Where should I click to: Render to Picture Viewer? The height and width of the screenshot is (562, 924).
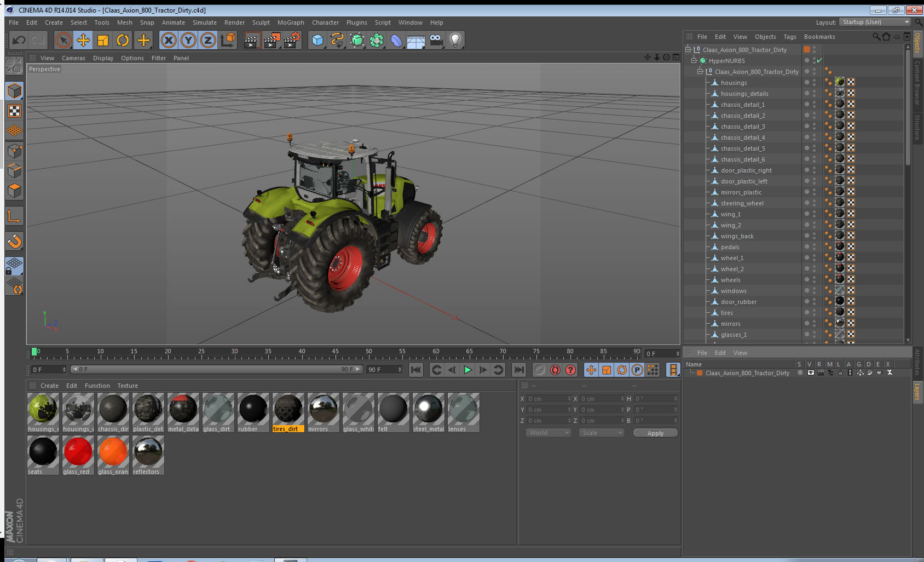(x=272, y=40)
